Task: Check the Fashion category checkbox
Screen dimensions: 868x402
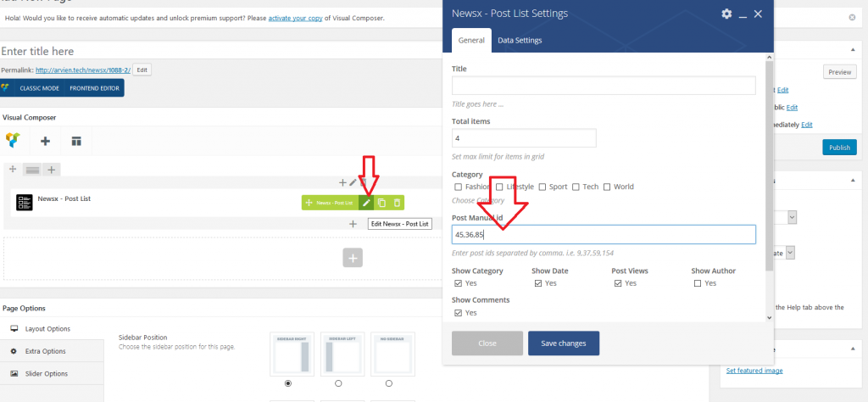Action: pyautogui.click(x=459, y=187)
